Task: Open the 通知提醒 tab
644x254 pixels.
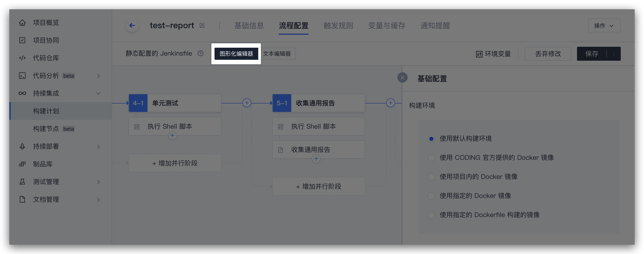Action: pos(435,26)
